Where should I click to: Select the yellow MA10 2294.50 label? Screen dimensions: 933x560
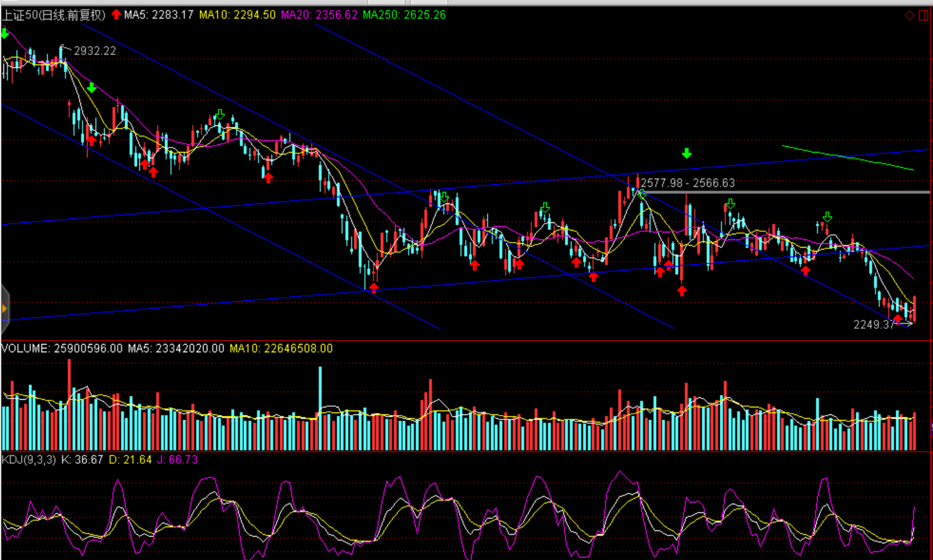237,15
